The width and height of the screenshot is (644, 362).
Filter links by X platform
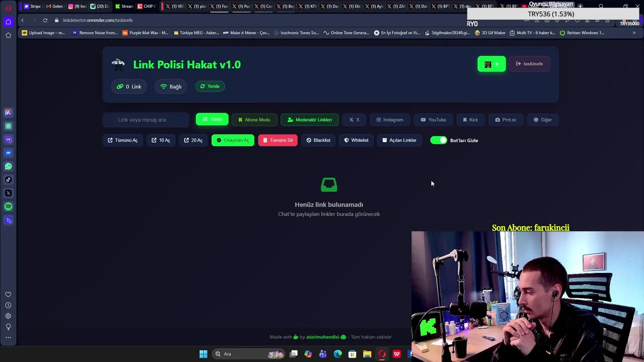coord(354,120)
